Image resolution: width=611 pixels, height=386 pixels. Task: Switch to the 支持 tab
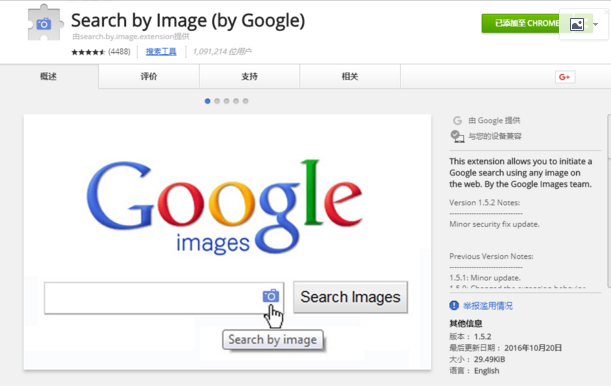pos(249,76)
